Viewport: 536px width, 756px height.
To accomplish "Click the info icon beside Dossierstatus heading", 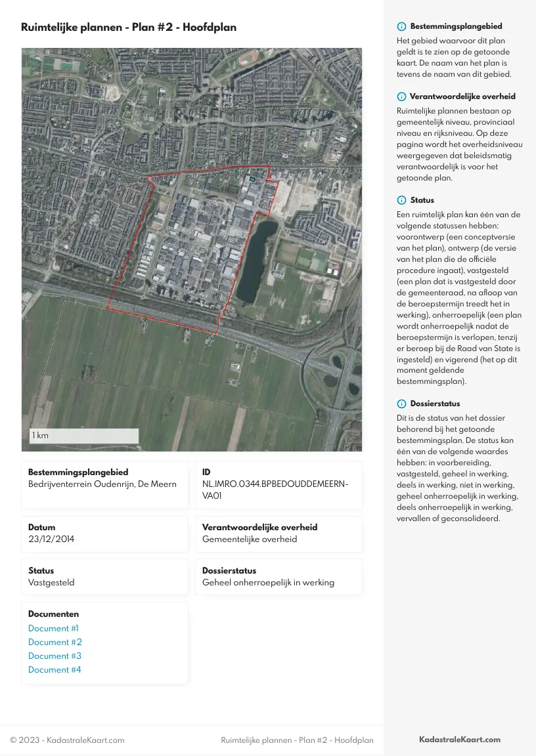I will 401,404.
